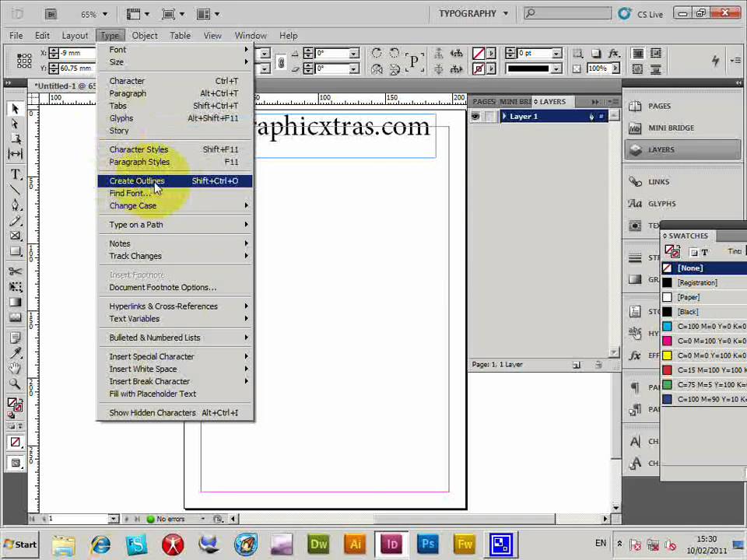Image resolution: width=747 pixels, height=560 pixels.
Task: Open the Object menu
Action: click(145, 36)
